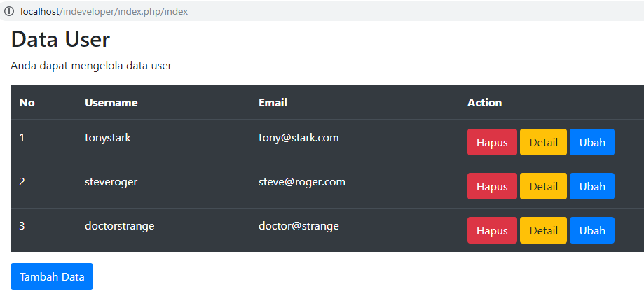This screenshot has height=303, width=644.
Task: Click the Data User page heading
Action: pyautogui.click(x=60, y=40)
